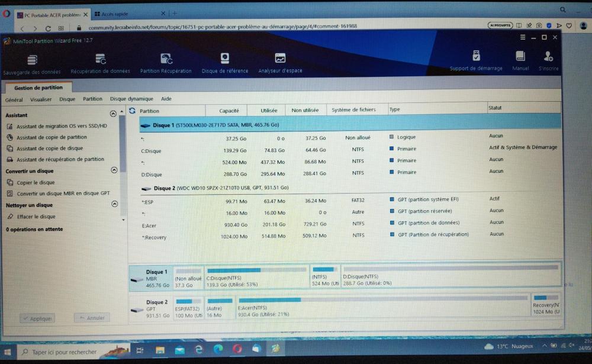Image resolution: width=592 pixels, height=364 pixels.
Task: Collapse the Assistant section
Action: coord(113,113)
